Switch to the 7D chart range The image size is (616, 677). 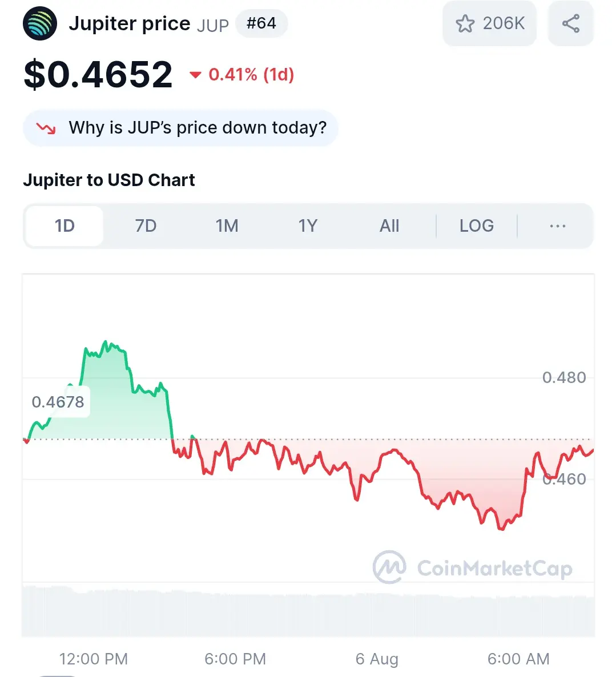click(146, 226)
